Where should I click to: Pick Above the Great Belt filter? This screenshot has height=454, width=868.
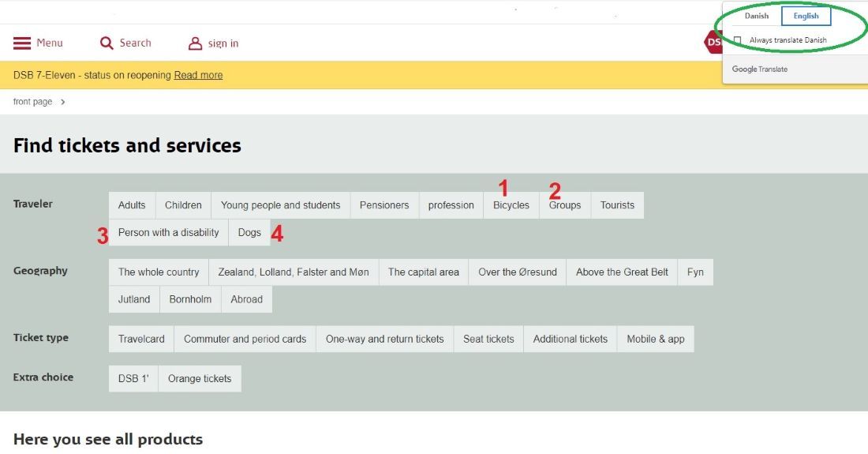point(623,272)
